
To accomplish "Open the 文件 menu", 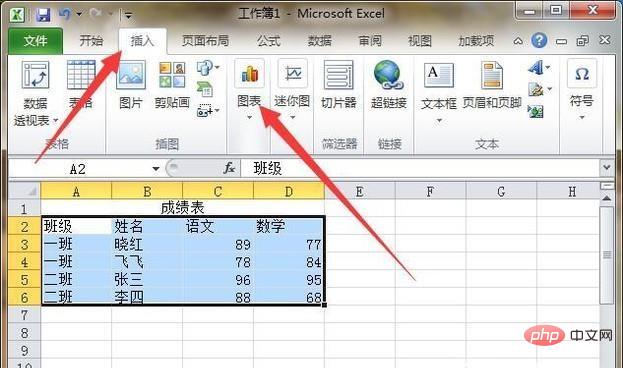I will pyautogui.click(x=35, y=41).
